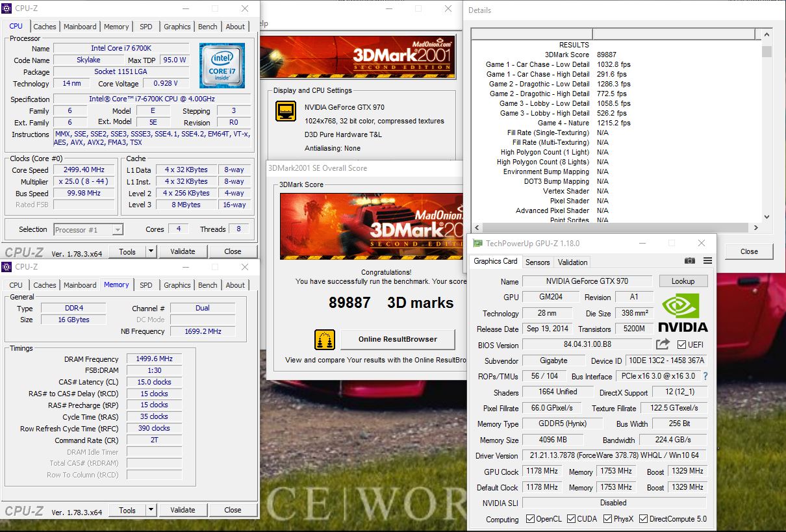
Task: Click the Name field Intel Core i7 6700K
Action: point(121,49)
